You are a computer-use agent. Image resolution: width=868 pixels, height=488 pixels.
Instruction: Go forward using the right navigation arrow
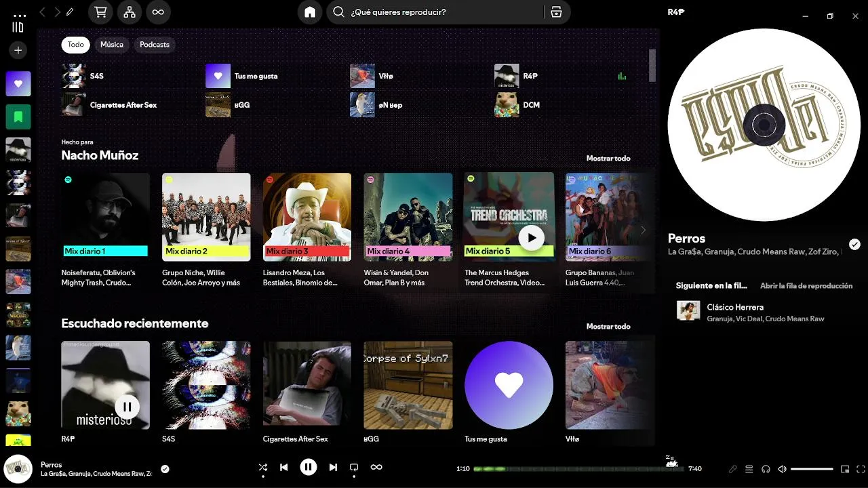(x=57, y=12)
